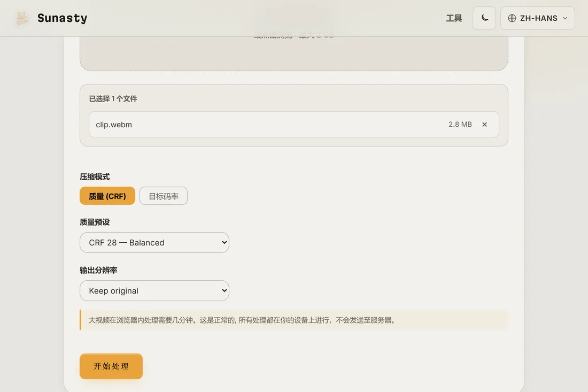Click the 质量预设 label

click(x=95, y=222)
